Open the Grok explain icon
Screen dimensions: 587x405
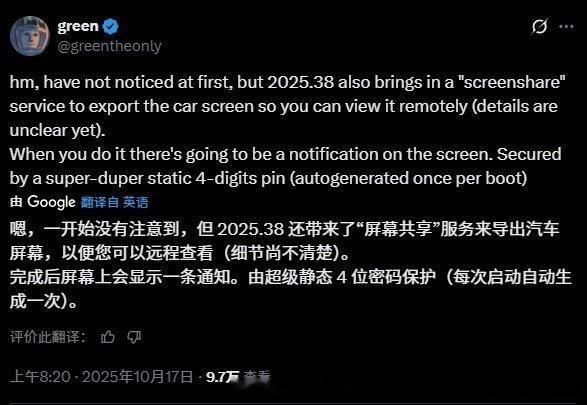[540, 26]
